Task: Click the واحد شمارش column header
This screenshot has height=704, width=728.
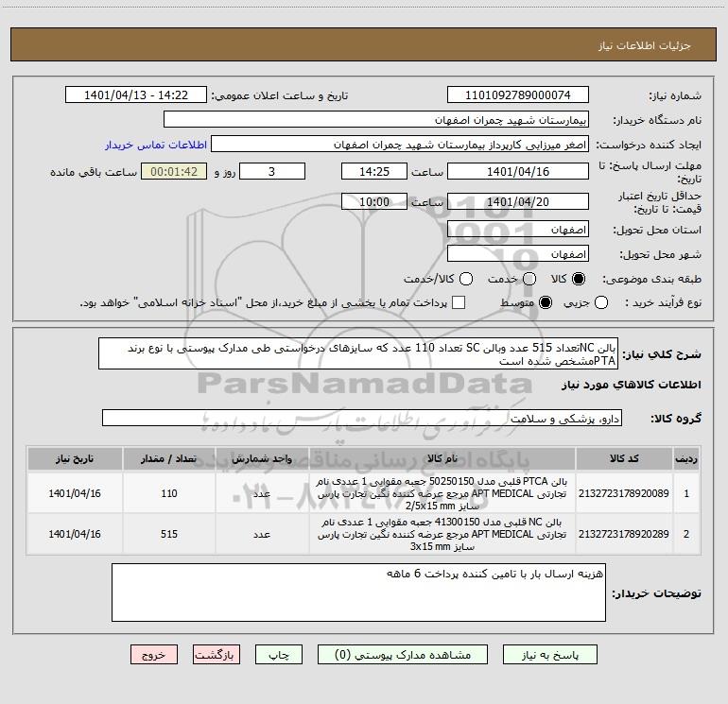Action: point(262,458)
